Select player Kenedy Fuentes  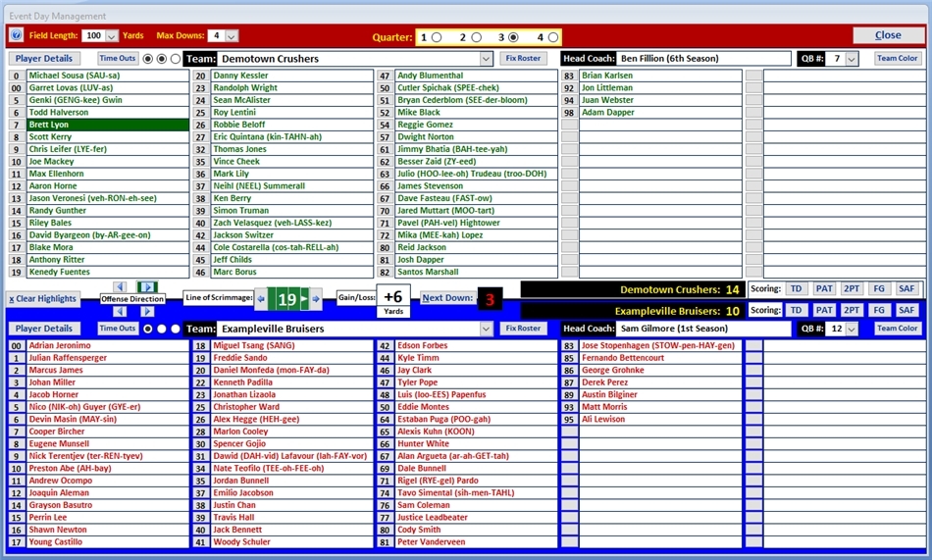click(x=108, y=273)
